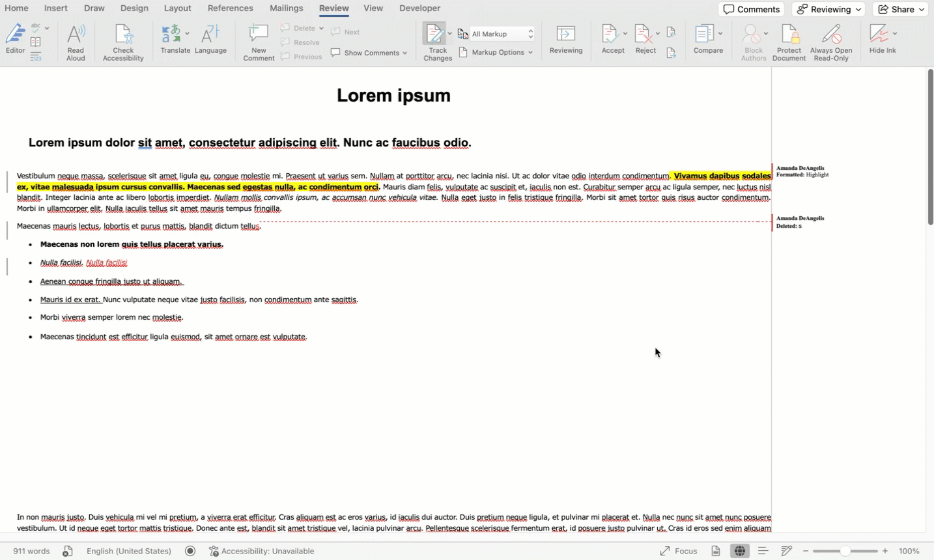The image size is (934, 560).
Task: Switch to Outline view icon
Action: 763,551
